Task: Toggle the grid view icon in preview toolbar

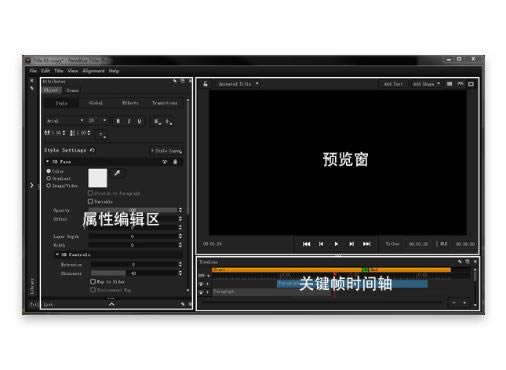Action: tap(449, 84)
